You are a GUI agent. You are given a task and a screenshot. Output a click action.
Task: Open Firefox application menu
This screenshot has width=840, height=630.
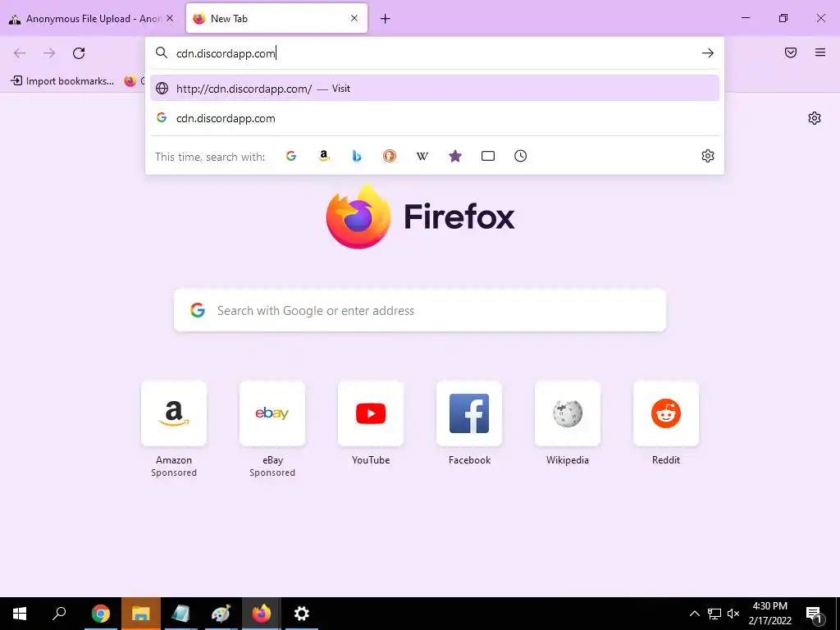(820, 52)
